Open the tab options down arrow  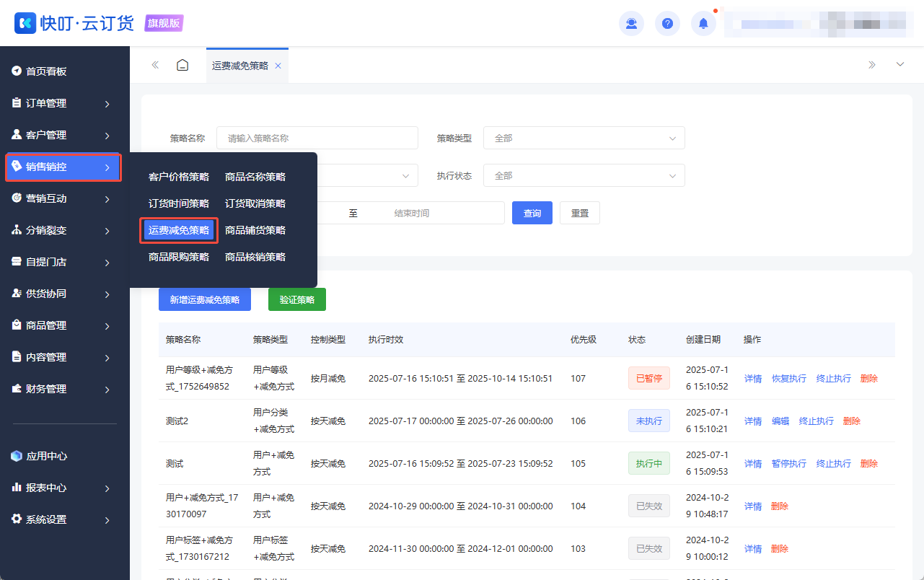coord(900,65)
